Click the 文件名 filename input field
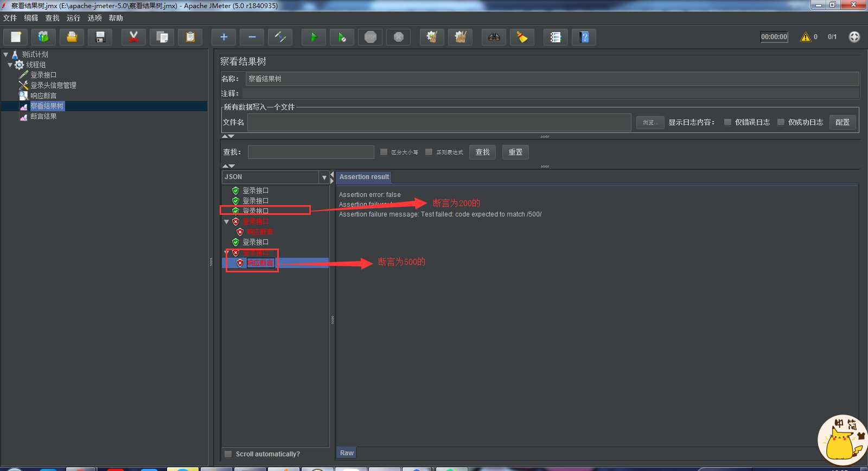 point(439,123)
